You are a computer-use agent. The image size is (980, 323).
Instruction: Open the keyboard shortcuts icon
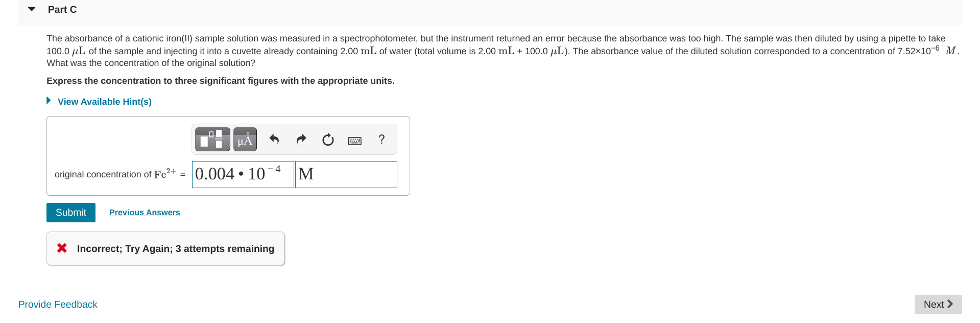(354, 140)
